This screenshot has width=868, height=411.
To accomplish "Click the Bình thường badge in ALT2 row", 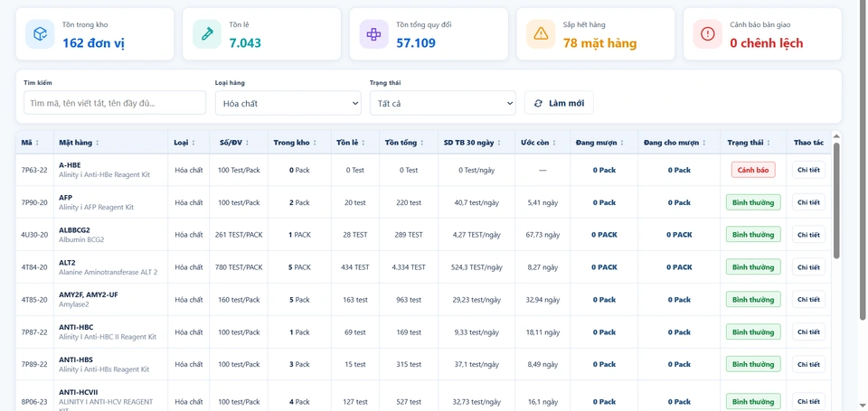I will click(x=753, y=267).
